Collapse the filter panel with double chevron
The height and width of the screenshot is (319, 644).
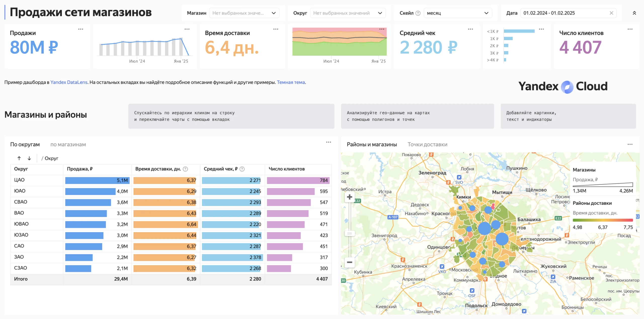click(634, 13)
